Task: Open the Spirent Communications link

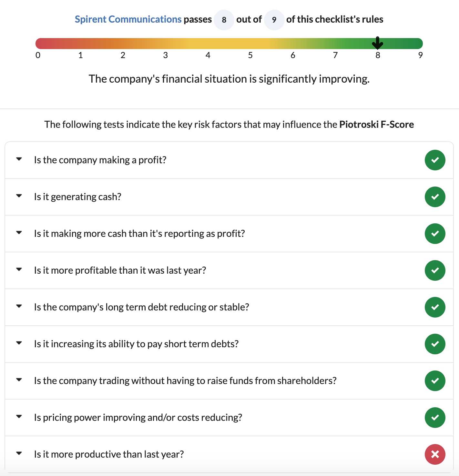Action: pyautogui.click(x=128, y=19)
